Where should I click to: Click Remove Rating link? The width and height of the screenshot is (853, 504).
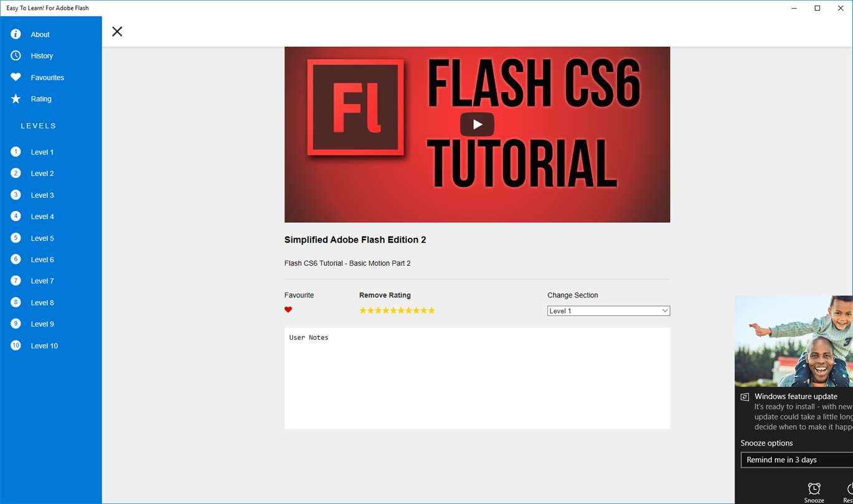(385, 296)
